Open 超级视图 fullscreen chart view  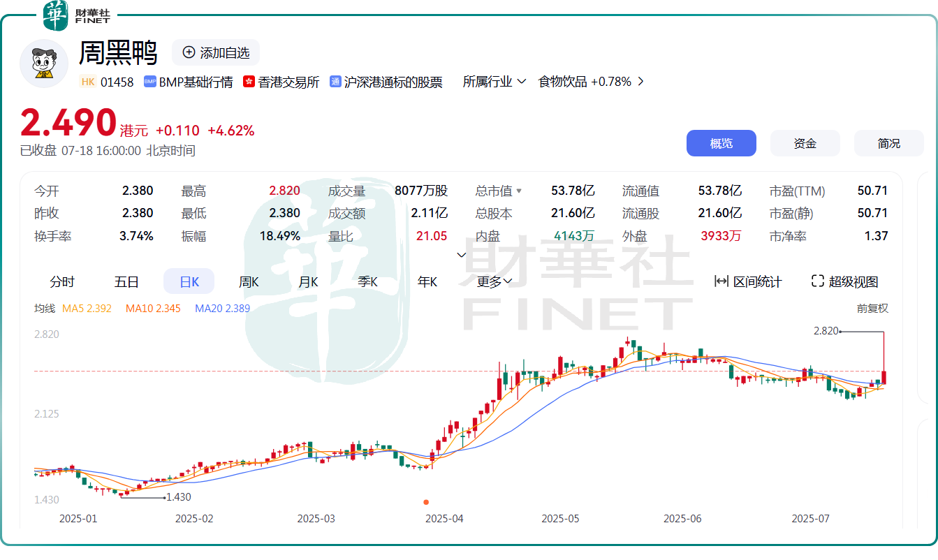[x=844, y=281]
